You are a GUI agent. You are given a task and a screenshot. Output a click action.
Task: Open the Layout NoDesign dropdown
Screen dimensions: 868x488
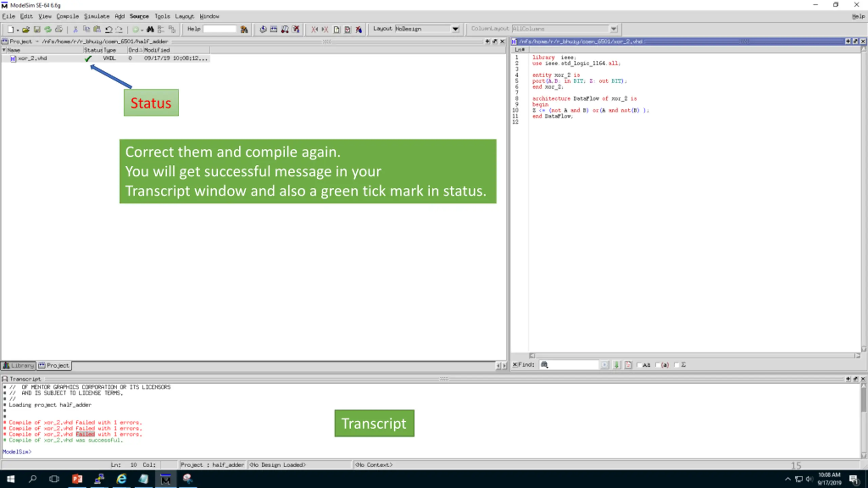coord(455,29)
